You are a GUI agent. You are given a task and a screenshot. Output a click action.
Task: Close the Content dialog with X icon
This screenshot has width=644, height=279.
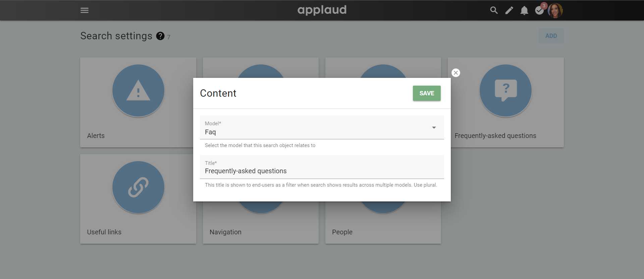point(456,73)
